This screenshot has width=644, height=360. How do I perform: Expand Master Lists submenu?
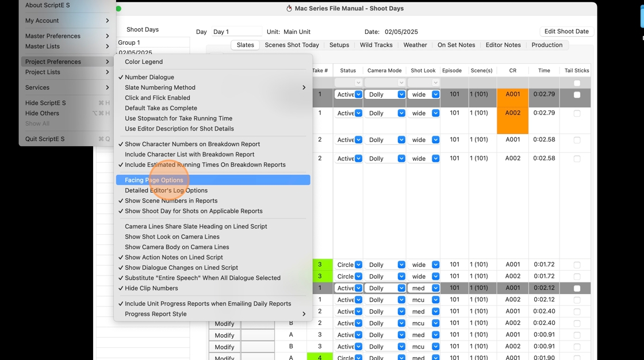67,47
